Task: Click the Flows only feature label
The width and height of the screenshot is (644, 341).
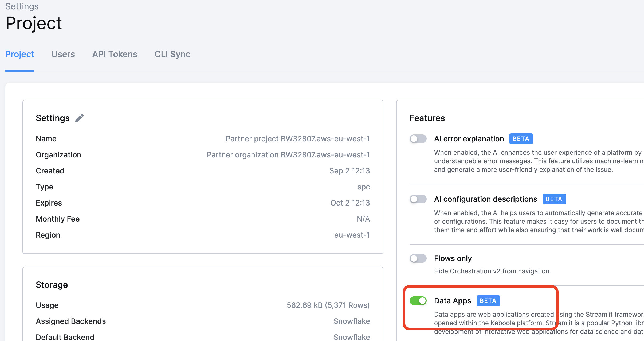Action: [453, 258]
